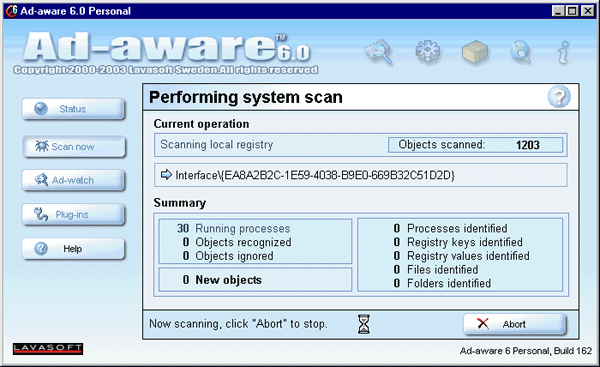Select the New objects summary box
The height and width of the screenshot is (367, 600).
(255, 280)
